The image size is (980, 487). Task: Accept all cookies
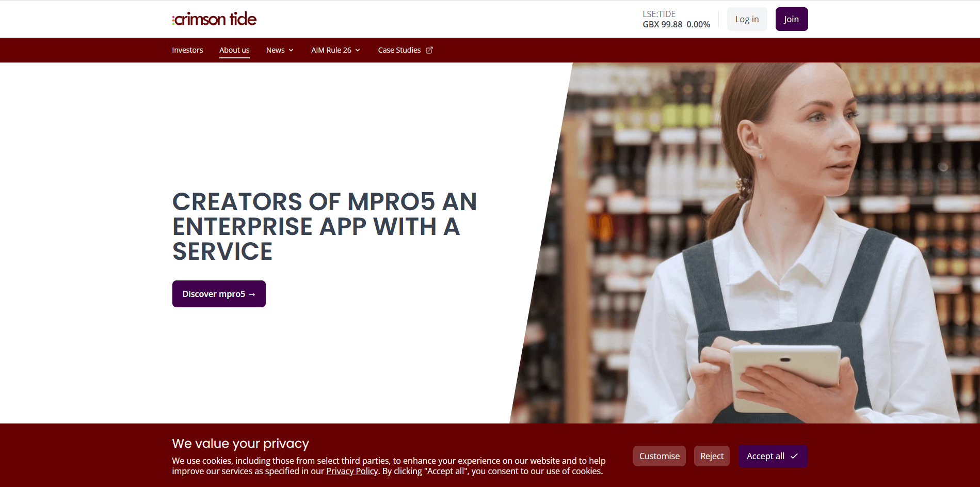(773, 456)
